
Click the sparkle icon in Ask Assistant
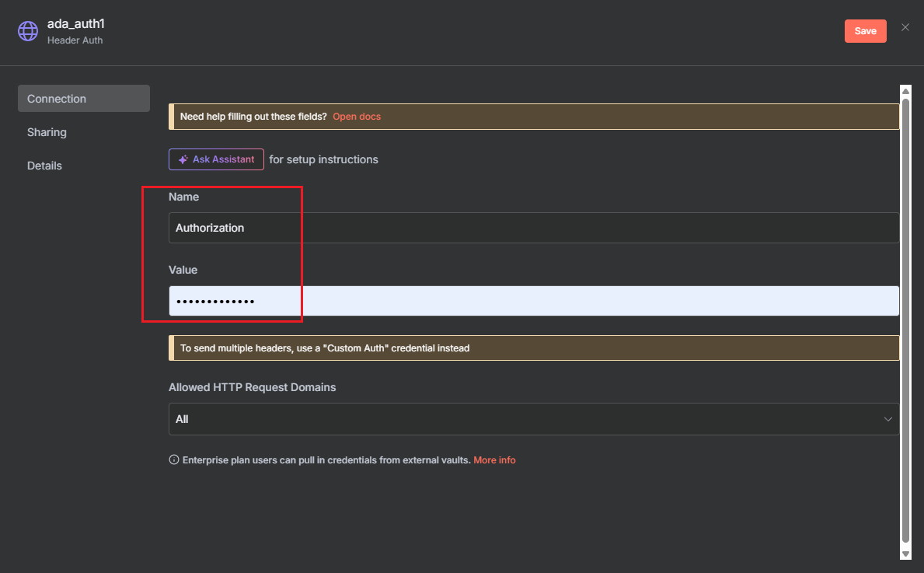183,159
